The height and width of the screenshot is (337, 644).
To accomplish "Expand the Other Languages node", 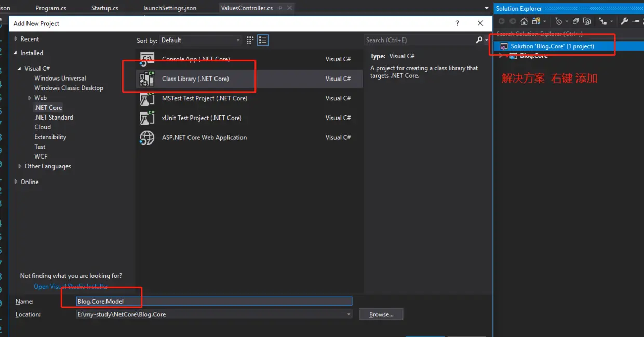I will [x=20, y=166].
